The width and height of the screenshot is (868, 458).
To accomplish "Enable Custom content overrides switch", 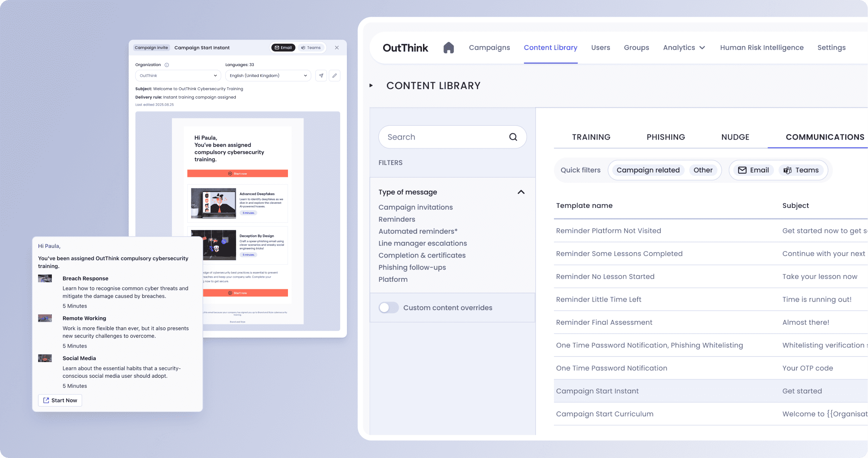I will [x=388, y=308].
